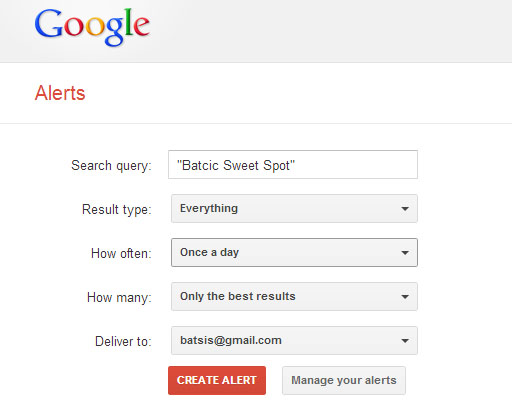Open Manage your alerts
Screen dimensions: 512x412
coord(344,380)
